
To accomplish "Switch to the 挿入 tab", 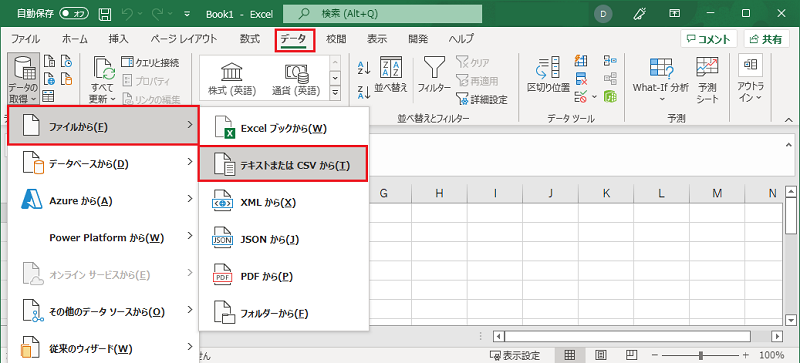I will point(118,39).
